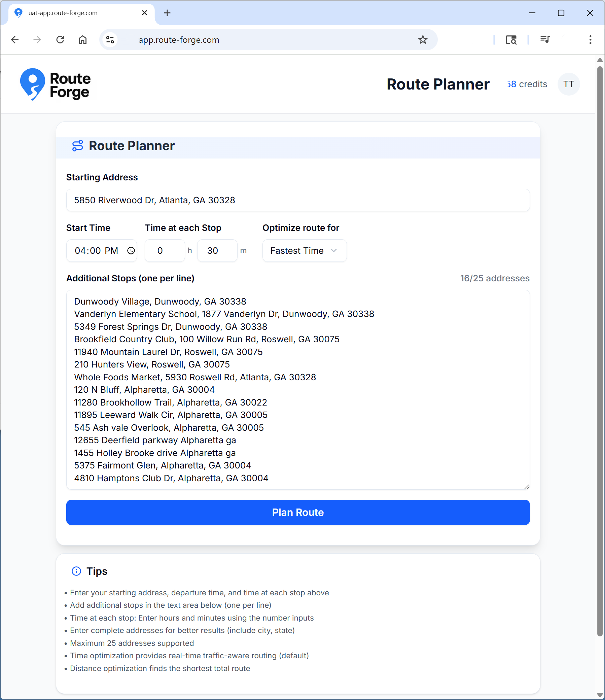The image size is (605, 700).
Task: Open the Fastest Time optimize dropdown
Action: pos(305,251)
